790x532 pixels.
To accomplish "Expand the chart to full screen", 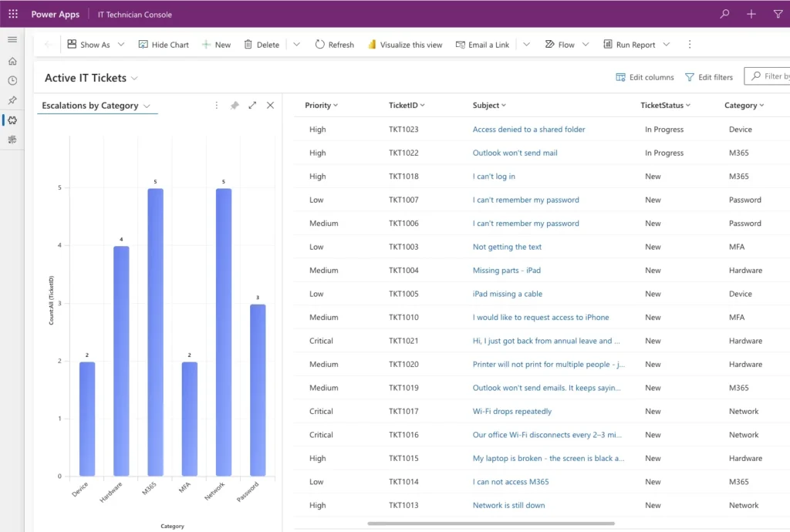I will click(x=252, y=105).
